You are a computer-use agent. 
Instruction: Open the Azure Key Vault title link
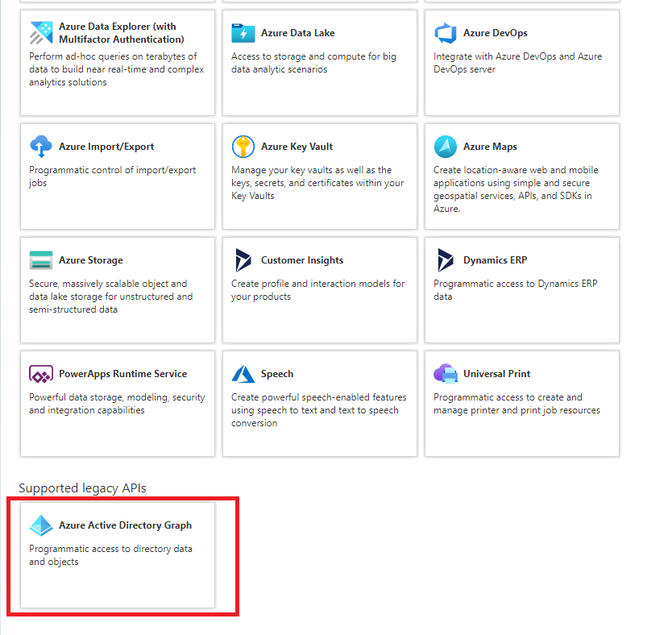click(x=297, y=147)
